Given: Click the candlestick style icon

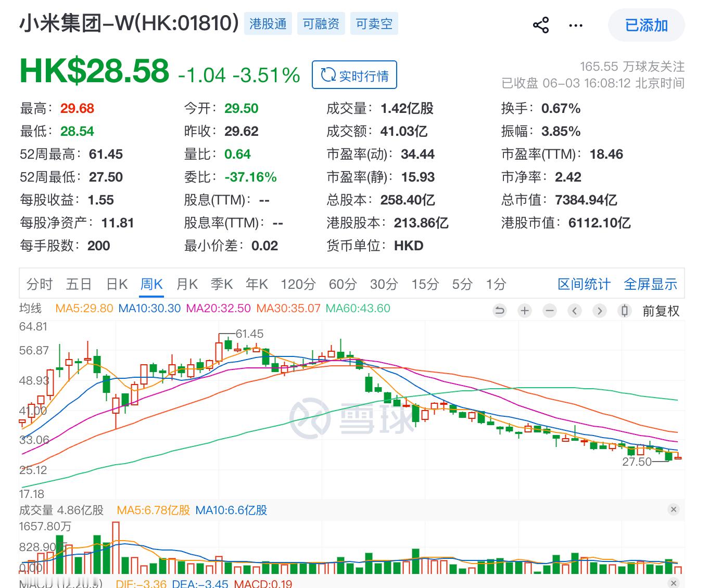Looking at the screenshot, I should coord(625,311).
